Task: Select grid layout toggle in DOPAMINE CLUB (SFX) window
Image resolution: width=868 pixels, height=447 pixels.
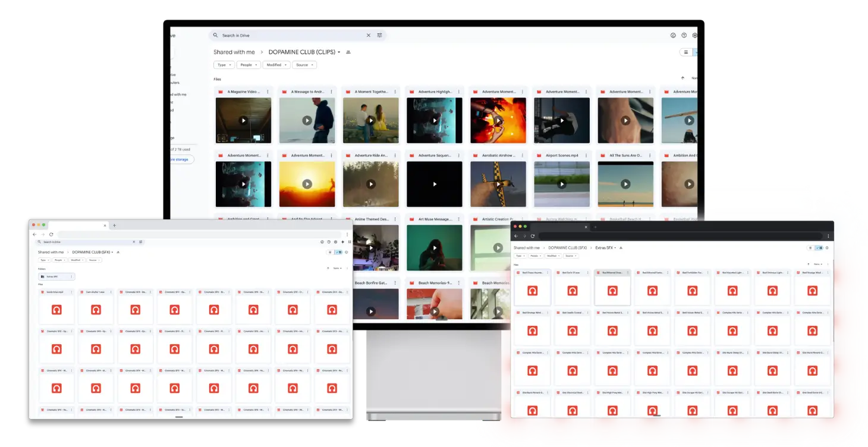Action: click(338, 252)
